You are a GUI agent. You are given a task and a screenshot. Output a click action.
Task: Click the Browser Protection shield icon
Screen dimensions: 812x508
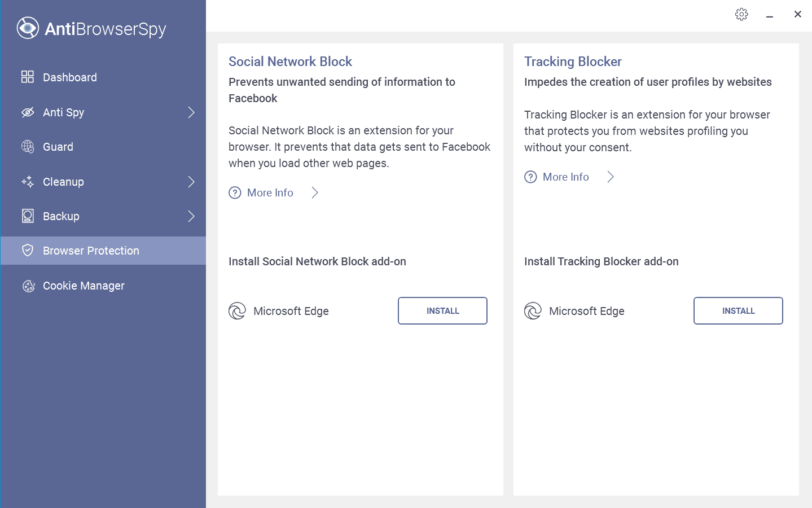tap(28, 251)
